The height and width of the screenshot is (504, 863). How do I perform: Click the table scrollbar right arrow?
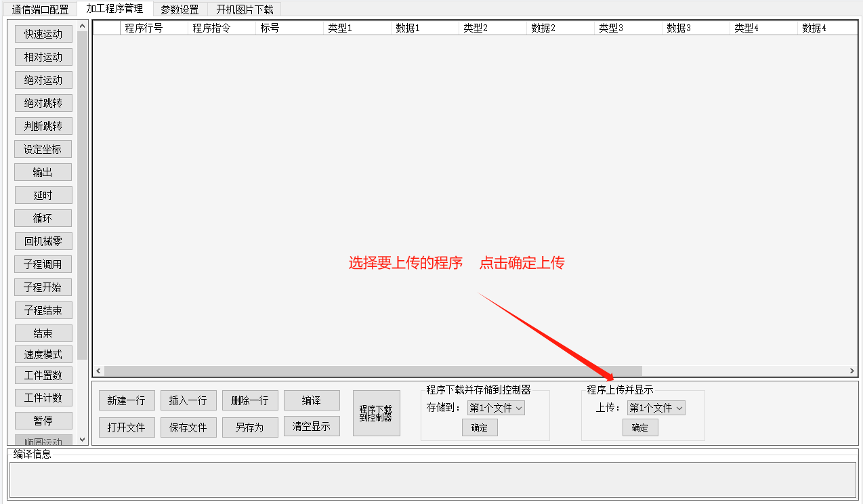[852, 371]
